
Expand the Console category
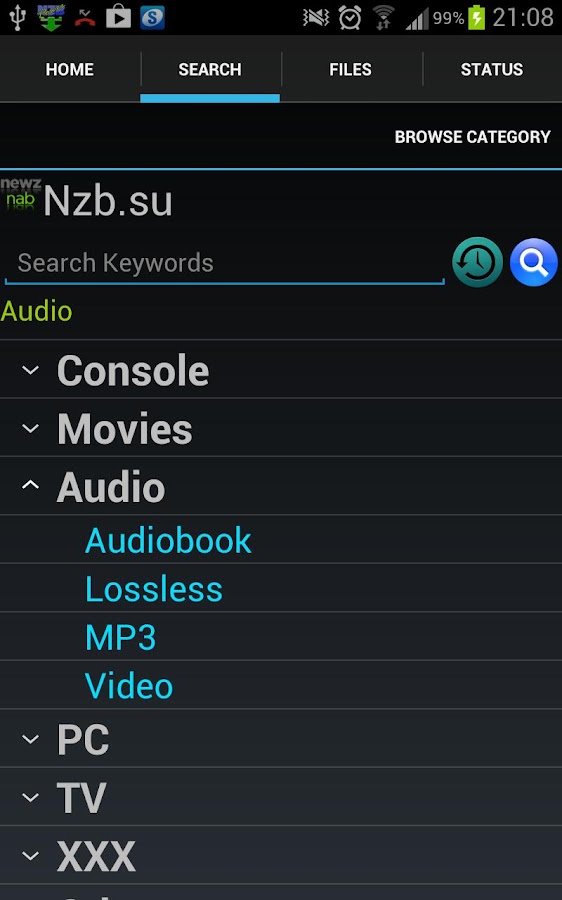point(281,370)
